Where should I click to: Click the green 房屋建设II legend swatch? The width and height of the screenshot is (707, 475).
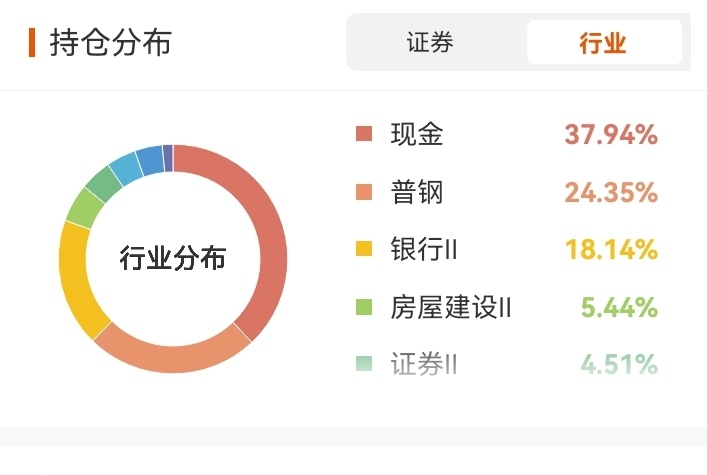(x=364, y=307)
